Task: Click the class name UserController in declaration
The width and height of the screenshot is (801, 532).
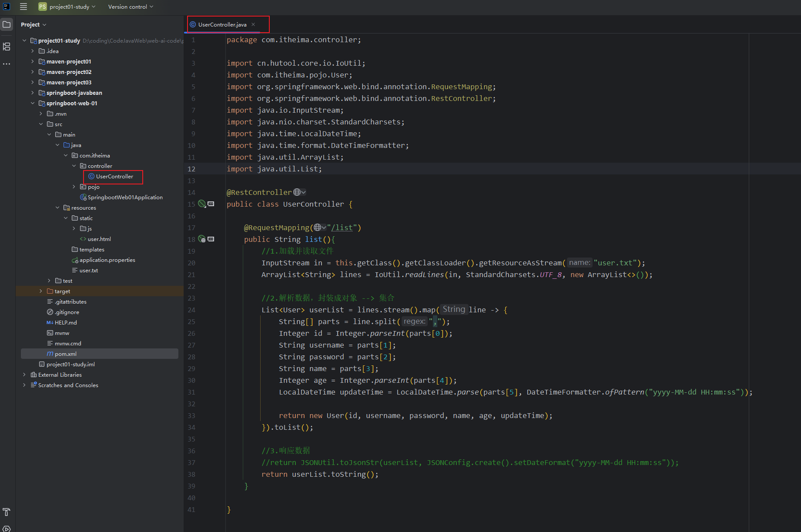Action: tap(313, 204)
